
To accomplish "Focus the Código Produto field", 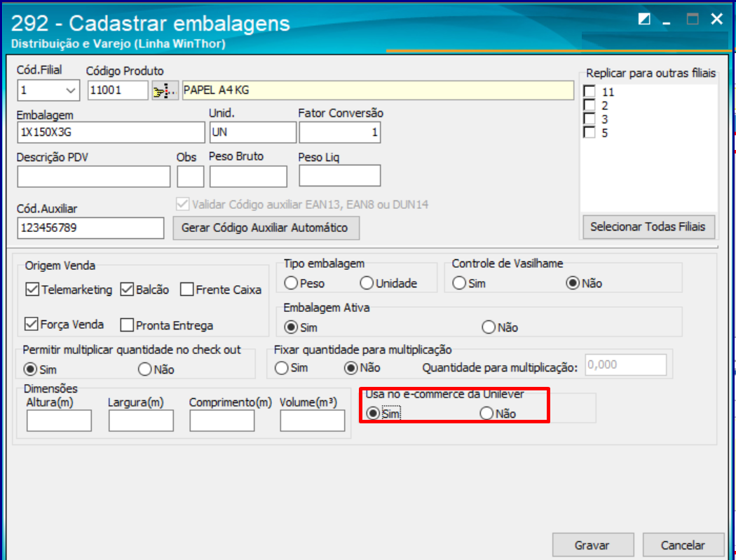I will (118, 90).
